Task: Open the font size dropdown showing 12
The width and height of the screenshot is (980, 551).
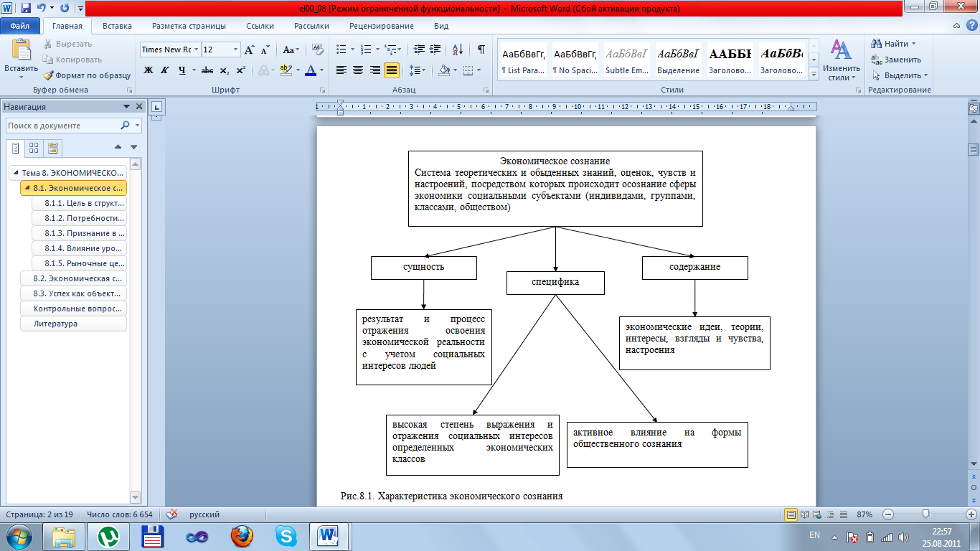Action: [x=236, y=50]
